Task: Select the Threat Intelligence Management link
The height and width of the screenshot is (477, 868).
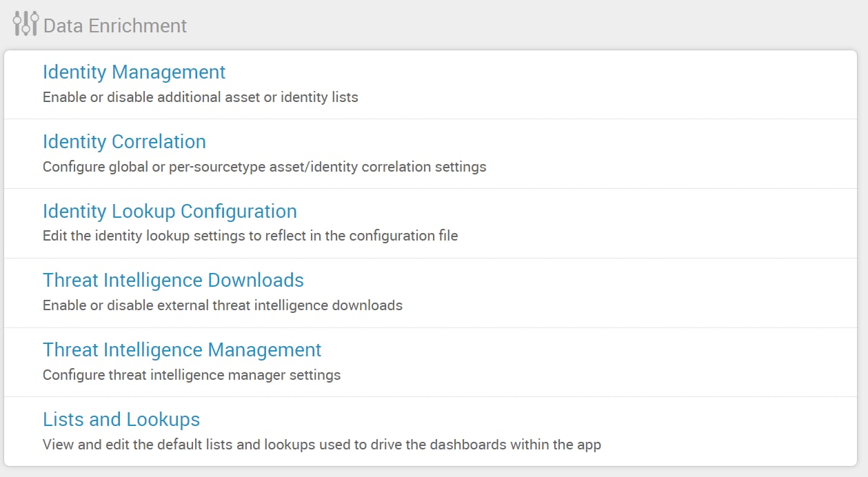Action: click(x=182, y=350)
